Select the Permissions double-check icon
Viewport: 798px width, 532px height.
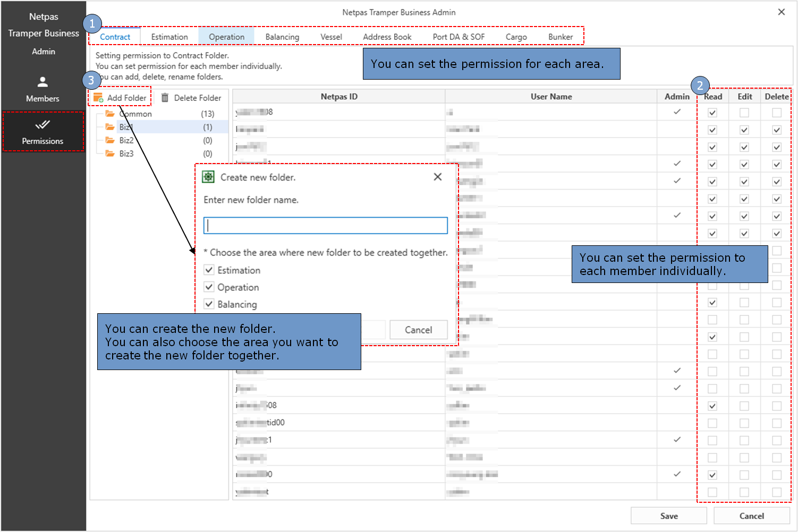click(x=43, y=125)
